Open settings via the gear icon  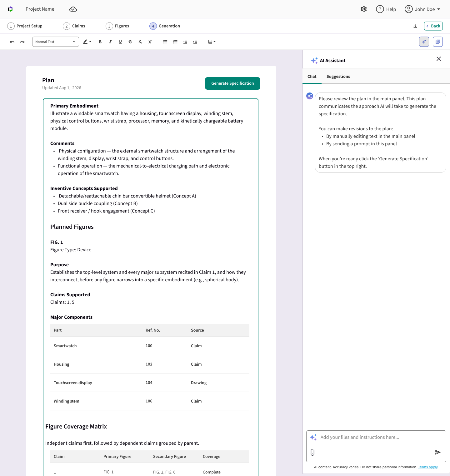pyautogui.click(x=364, y=9)
